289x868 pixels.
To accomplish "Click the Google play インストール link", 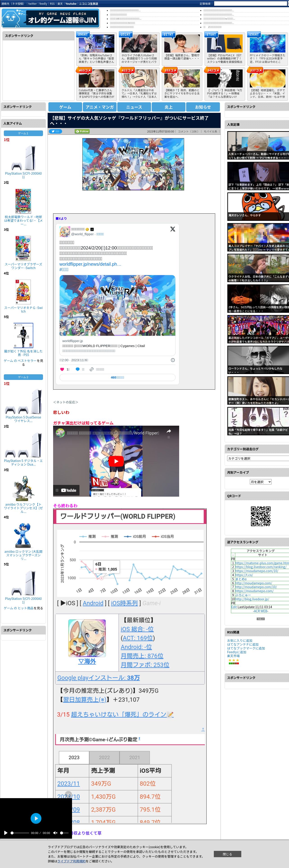I will [98, 678].
